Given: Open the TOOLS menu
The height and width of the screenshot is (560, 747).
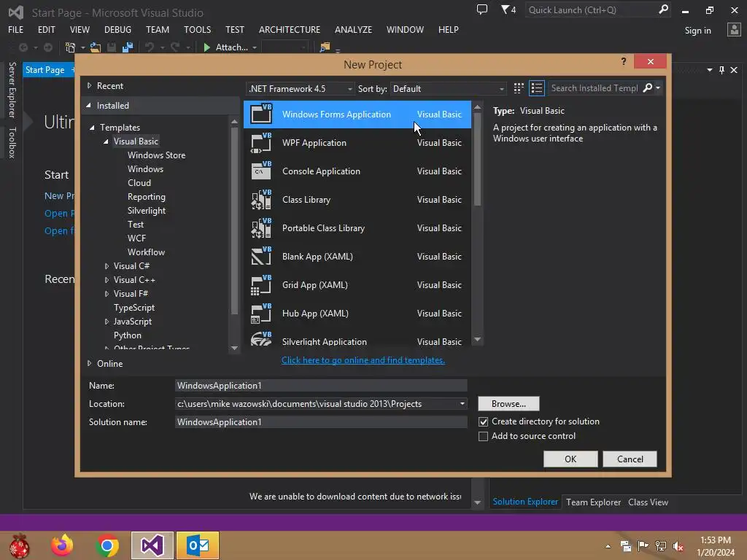Looking at the screenshot, I should pyautogui.click(x=197, y=29).
